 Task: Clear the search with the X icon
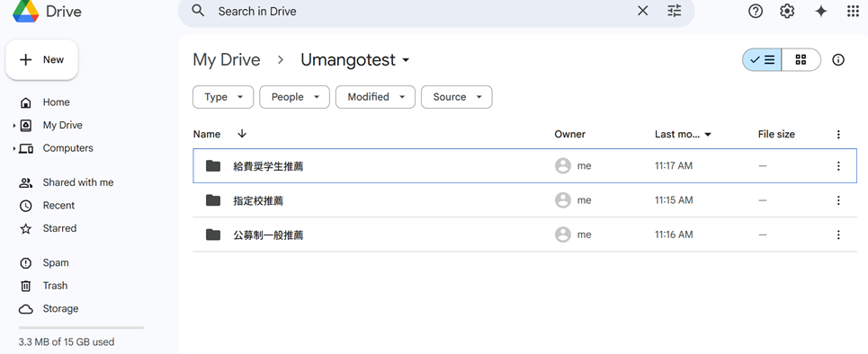click(x=643, y=11)
